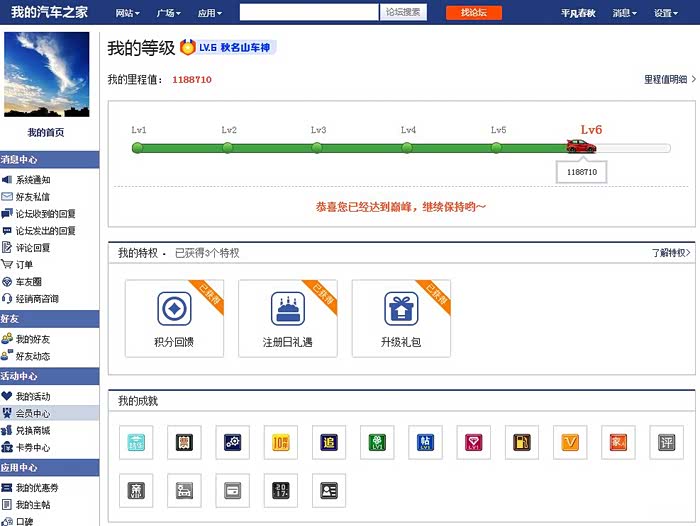Click the 升级礼包 gift box icon
This screenshot has width=700, height=526.
coord(401,309)
